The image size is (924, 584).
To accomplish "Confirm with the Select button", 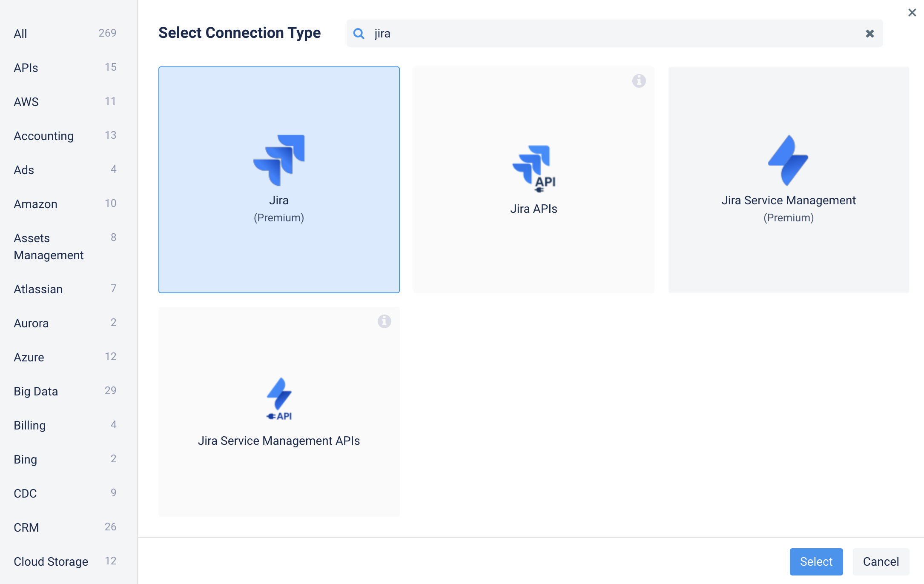I will tap(816, 561).
